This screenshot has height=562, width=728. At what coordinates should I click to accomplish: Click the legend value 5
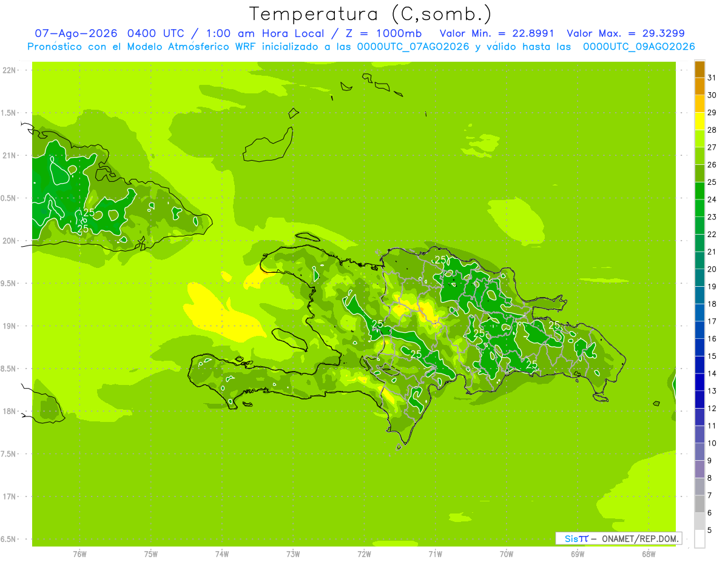[710, 530]
